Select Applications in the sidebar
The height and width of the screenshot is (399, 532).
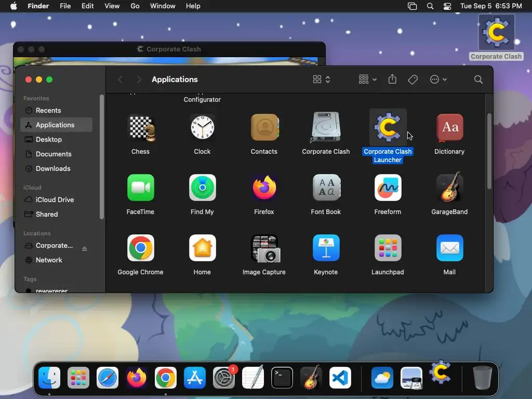(x=56, y=125)
